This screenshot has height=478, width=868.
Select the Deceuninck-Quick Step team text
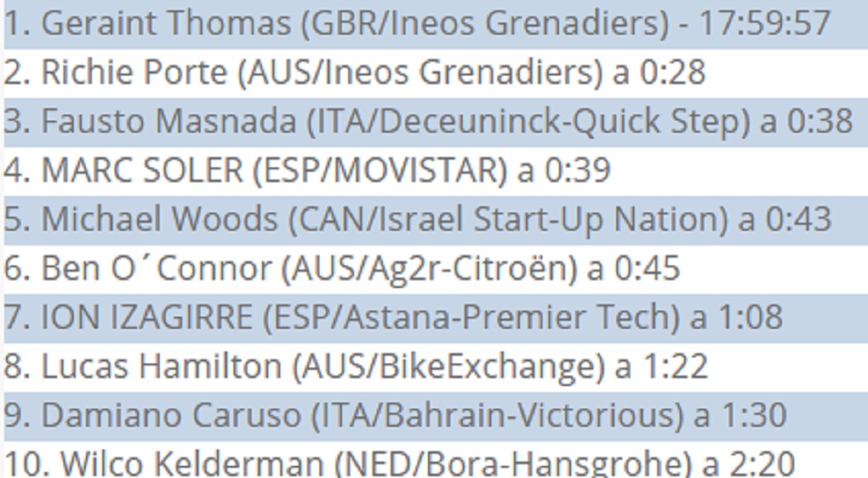pyautogui.click(x=563, y=121)
